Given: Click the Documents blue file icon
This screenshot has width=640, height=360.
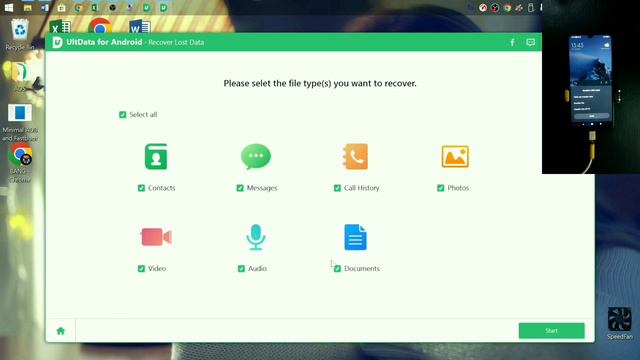Looking at the screenshot, I should click(356, 237).
